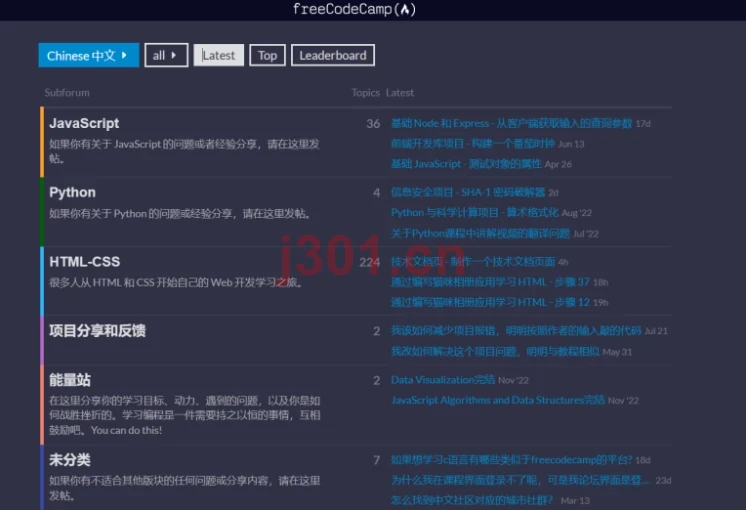The height and width of the screenshot is (510, 746).
Task: Switch to the Top tab
Action: click(267, 55)
